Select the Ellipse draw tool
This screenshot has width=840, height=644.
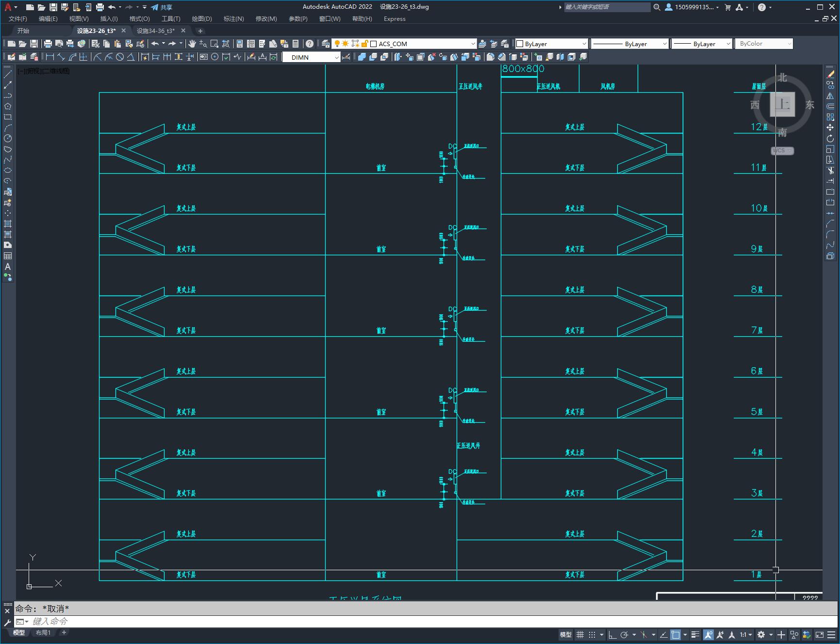pos(8,170)
